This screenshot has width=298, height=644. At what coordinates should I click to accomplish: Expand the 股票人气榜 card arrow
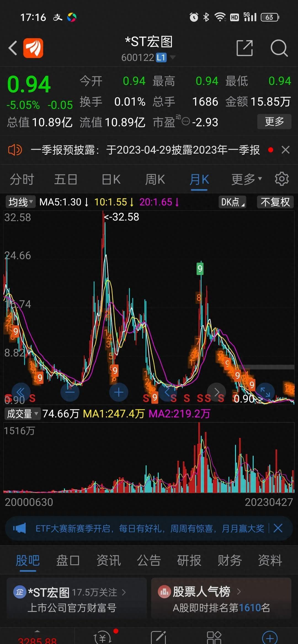(x=239, y=591)
